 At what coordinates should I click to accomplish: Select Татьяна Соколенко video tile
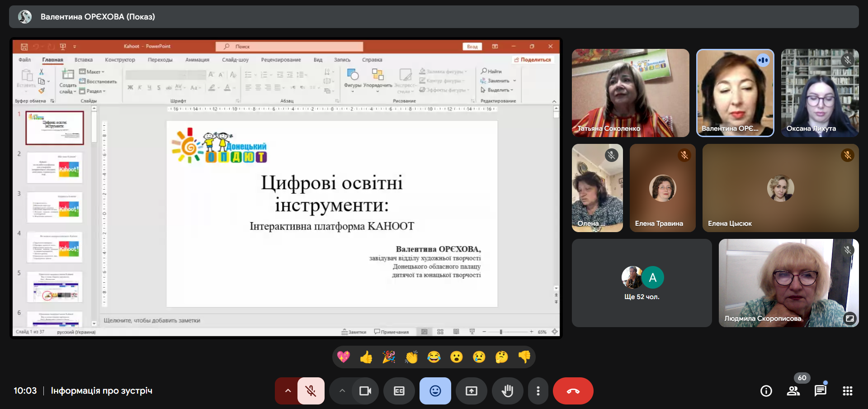click(x=631, y=93)
